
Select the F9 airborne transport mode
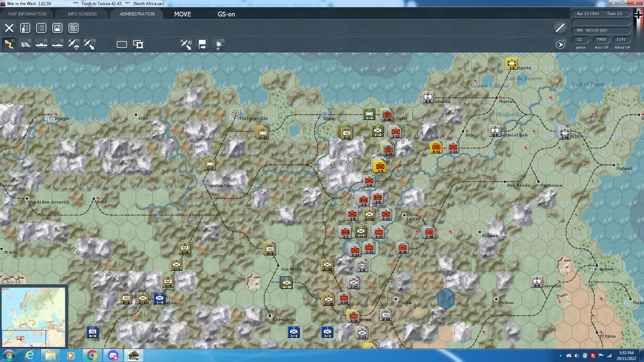(x=73, y=44)
